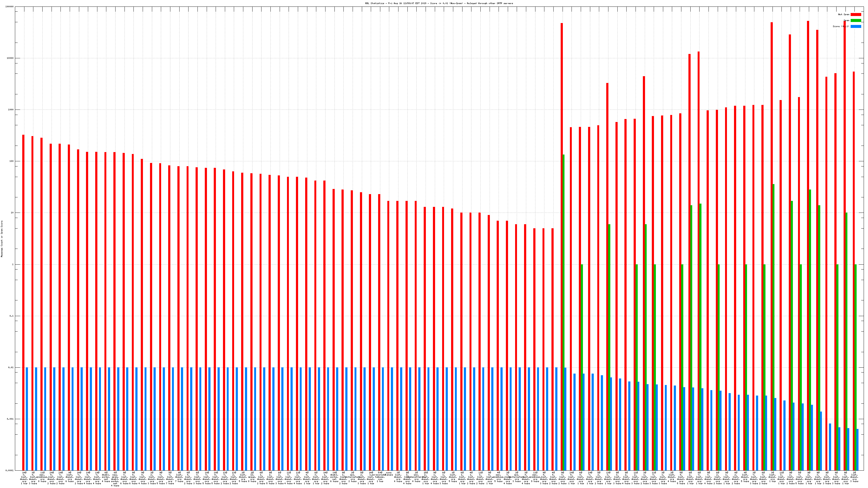
Task: Click the 0.0001 y-axis tick label
Action: tap(10, 470)
